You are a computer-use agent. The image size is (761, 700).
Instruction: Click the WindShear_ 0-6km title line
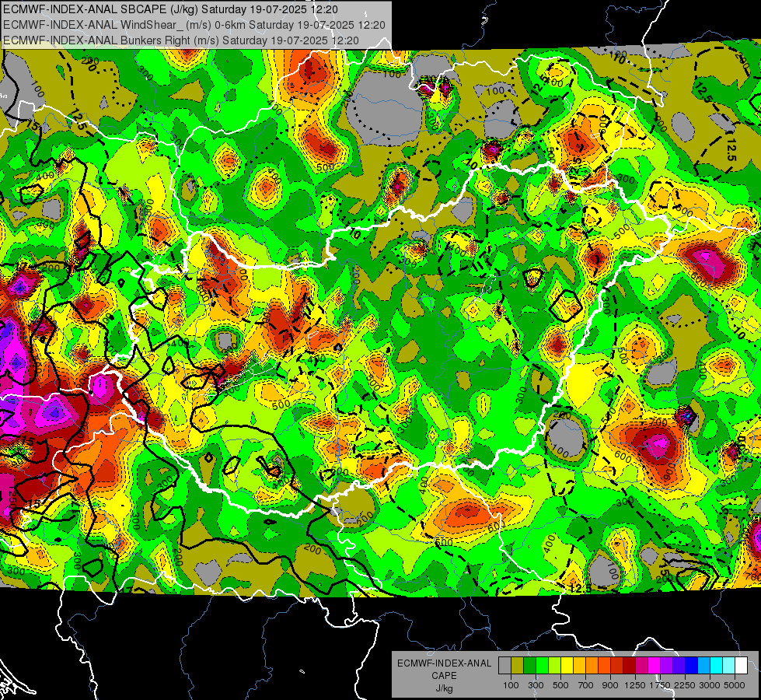tap(194, 25)
